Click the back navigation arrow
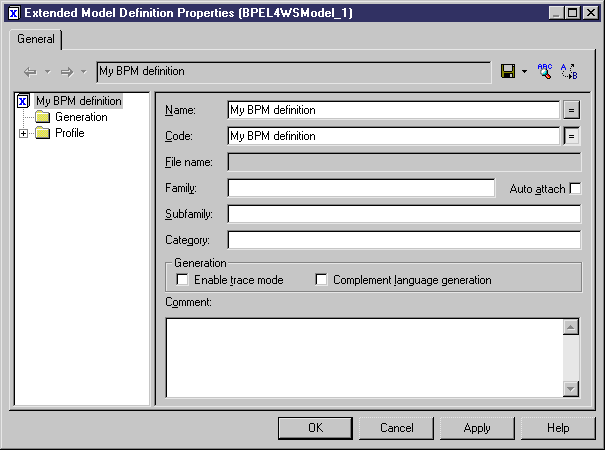This screenshot has width=605, height=450. 30,72
